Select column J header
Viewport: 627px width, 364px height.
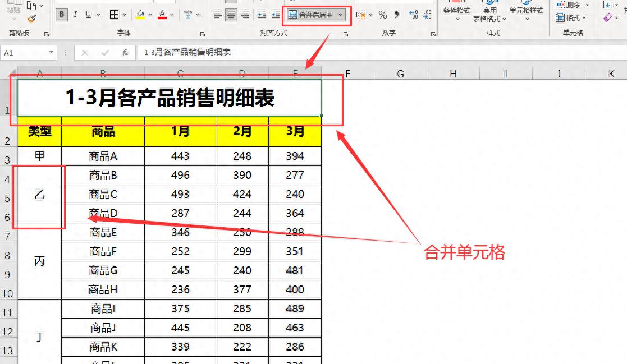(x=559, y=73)
